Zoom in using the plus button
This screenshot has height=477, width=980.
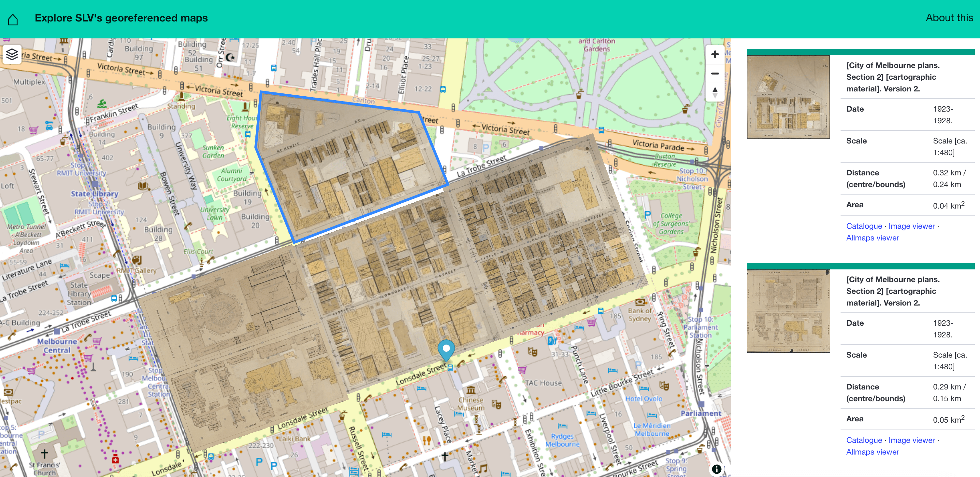[x=715, y=54]
